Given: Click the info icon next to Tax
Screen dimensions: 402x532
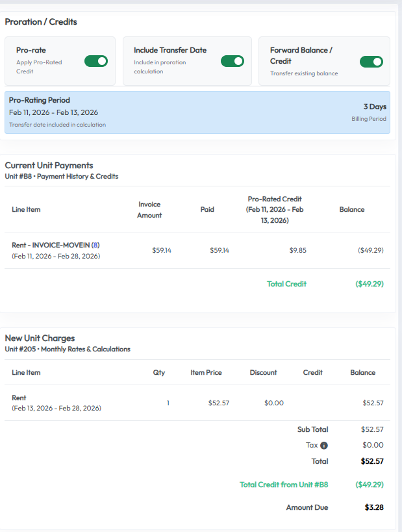Looking at the screenshot, I should (324, 446).
